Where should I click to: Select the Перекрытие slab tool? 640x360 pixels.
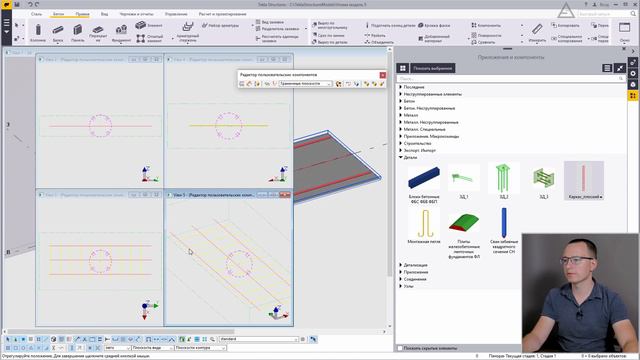pyautogui.click(x=98, y=33)
